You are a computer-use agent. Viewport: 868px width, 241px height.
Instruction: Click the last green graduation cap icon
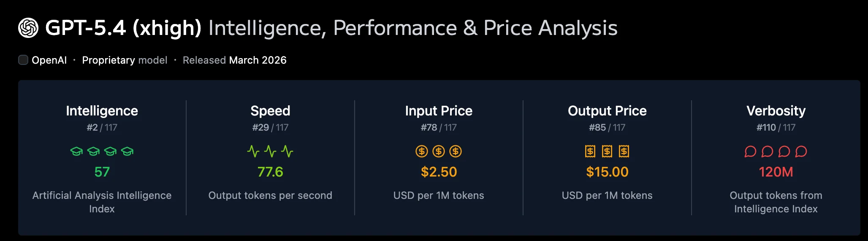coord(127,151)
